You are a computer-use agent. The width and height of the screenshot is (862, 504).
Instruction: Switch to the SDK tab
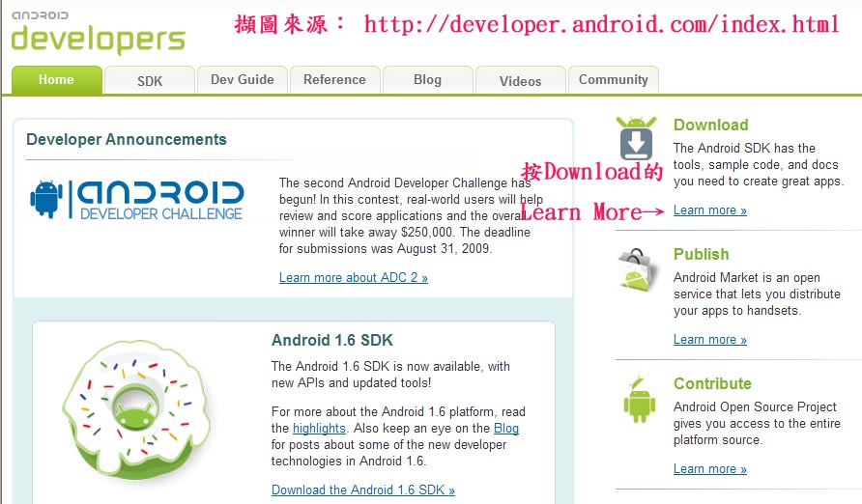150,81
